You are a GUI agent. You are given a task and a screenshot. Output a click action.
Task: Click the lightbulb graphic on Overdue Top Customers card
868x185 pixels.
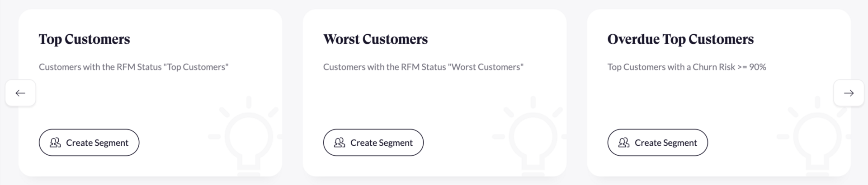coord(816,135)
